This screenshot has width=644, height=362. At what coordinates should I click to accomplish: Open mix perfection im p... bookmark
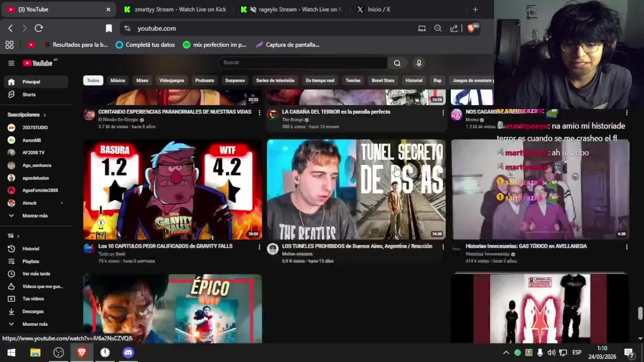[x=214, y=45]
